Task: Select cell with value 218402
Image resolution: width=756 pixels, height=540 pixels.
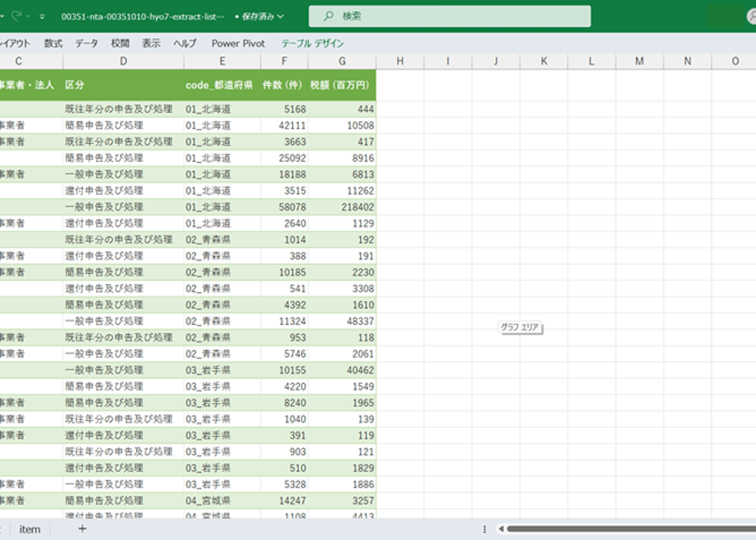Action: point(342,207)
